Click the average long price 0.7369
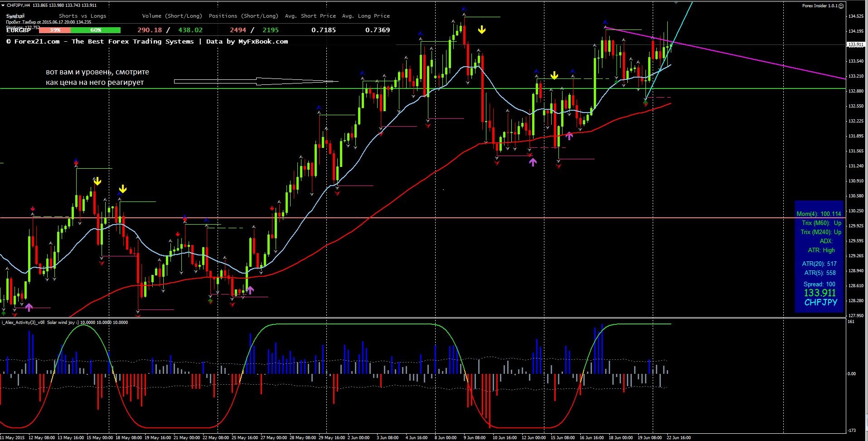Viewport: 868px width, 441px height. (378, 30)
